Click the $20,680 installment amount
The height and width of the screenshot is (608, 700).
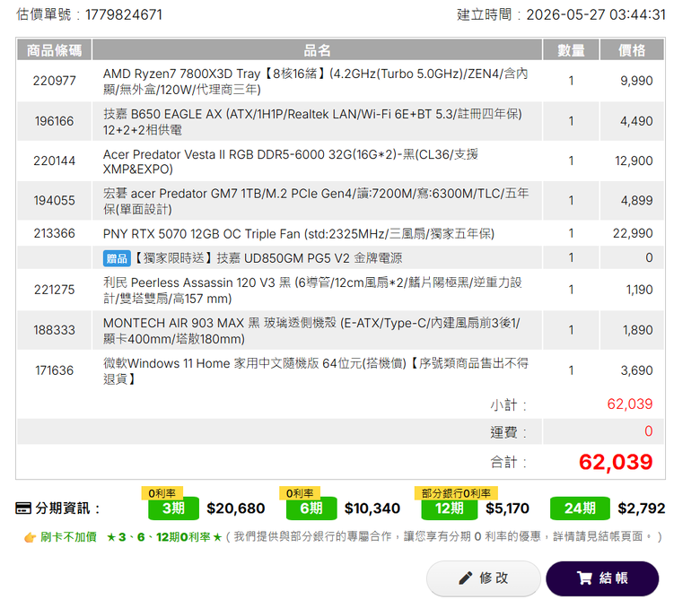coord(236,508)
